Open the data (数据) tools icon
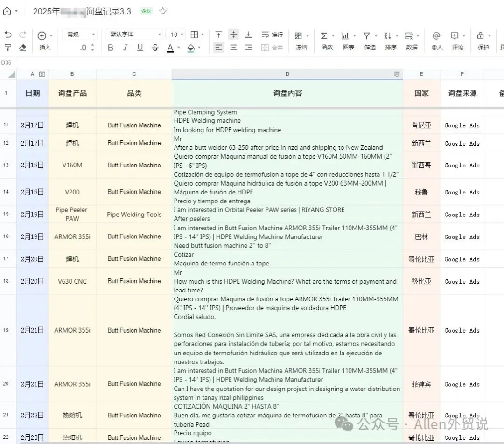The width and height of the screenshot is (504, 444). pos(409,35)
